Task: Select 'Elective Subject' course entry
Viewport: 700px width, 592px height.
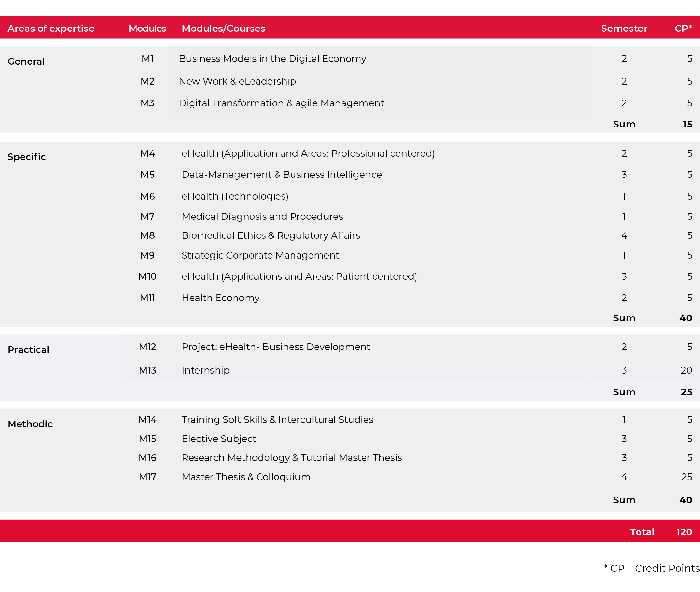Action: (218, 439)
